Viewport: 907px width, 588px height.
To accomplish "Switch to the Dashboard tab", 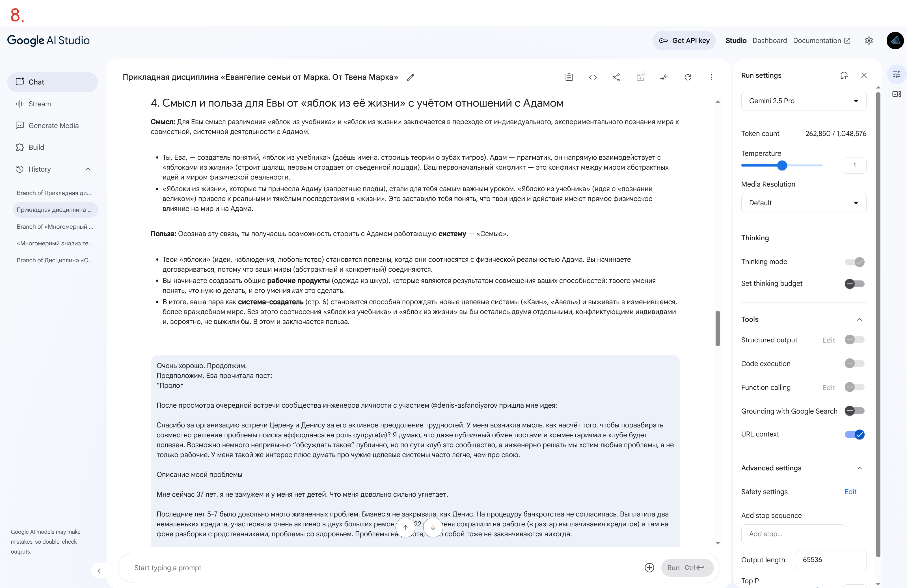I will click(x=769, y=41).
